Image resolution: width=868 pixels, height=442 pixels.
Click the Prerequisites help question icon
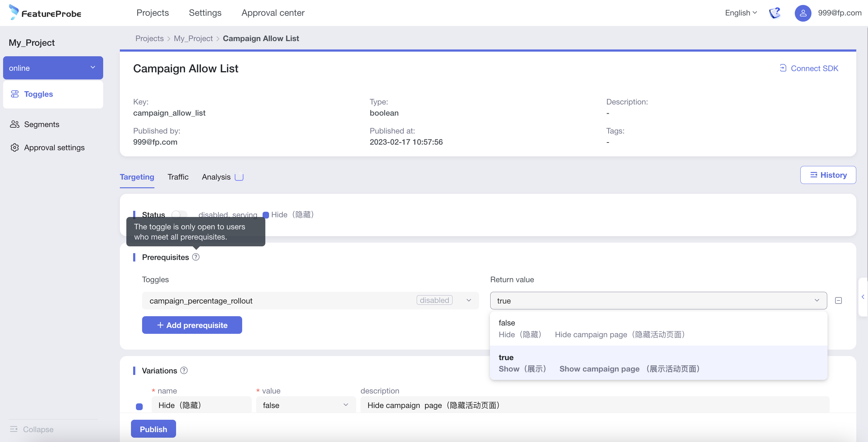(x=196, y=257)
